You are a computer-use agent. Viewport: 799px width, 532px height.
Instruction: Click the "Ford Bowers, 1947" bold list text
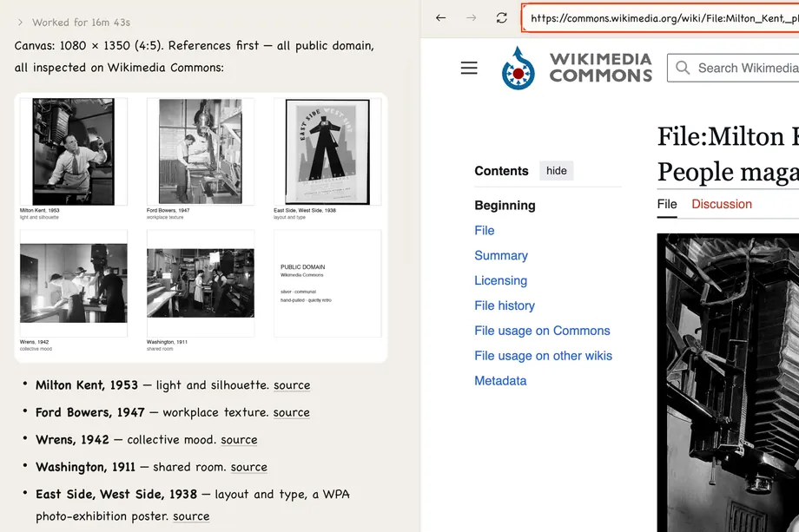click(x=90, y=412)
